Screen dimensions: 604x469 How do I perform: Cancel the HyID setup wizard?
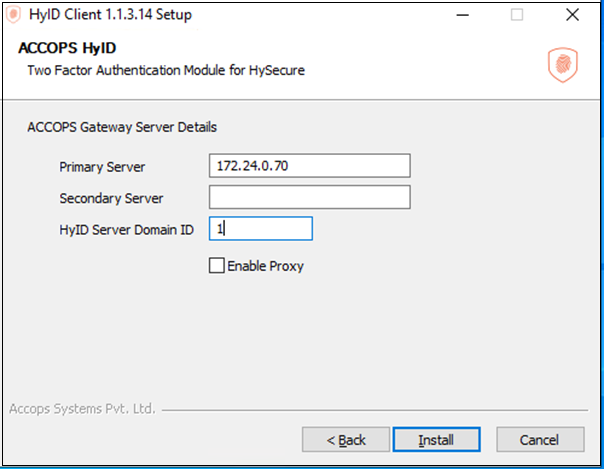(540, 439)
